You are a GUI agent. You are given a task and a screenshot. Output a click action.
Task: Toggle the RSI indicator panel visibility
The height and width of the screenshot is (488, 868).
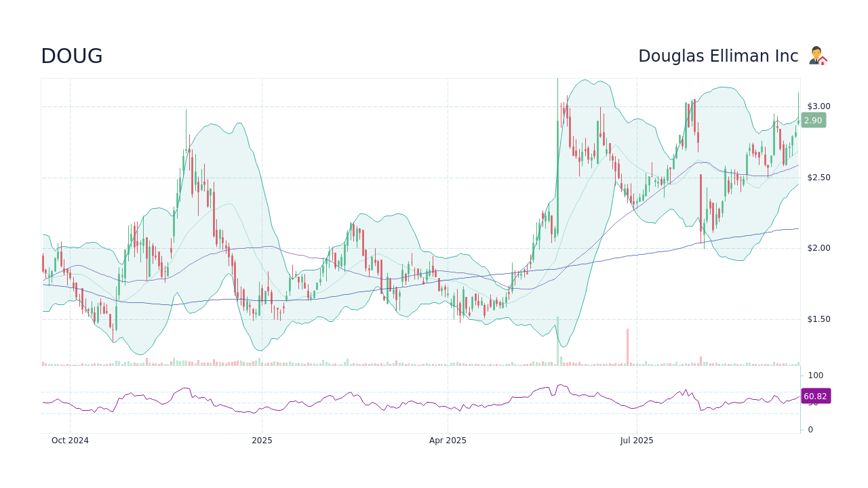point(420,400)
